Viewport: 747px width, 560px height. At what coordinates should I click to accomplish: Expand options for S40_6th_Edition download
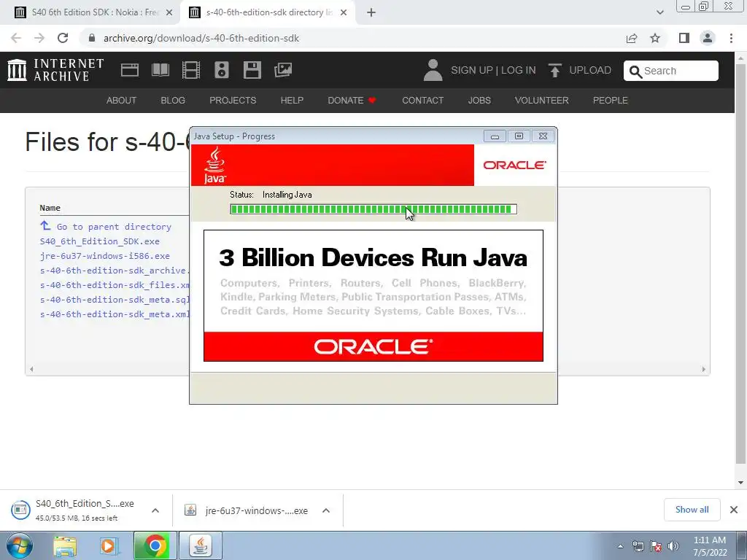pos(155,510)
